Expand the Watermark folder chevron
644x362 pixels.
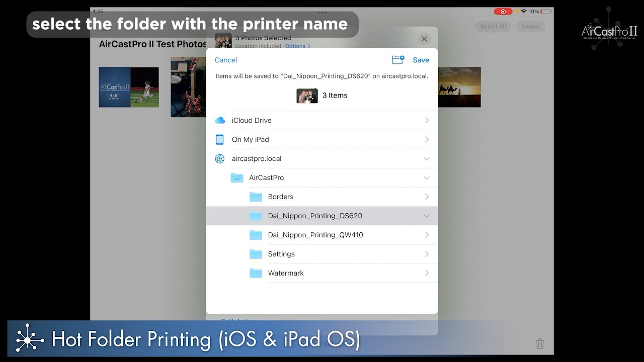point(427,273)
